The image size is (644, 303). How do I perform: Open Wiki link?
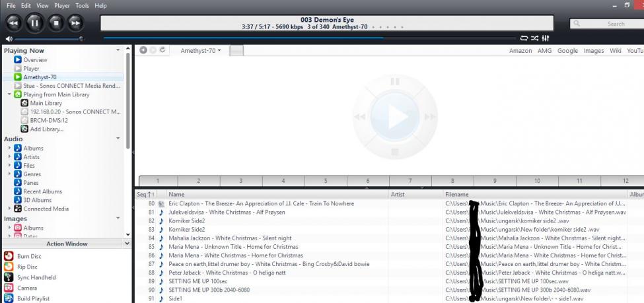pos(615,50)
